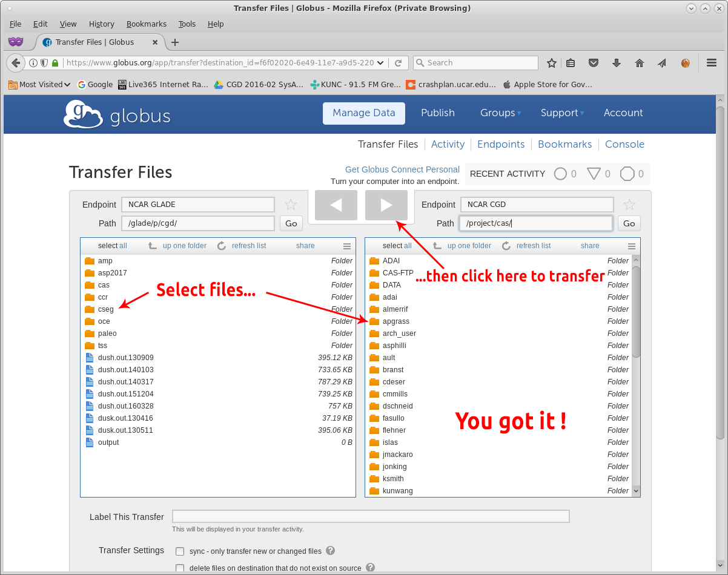
Task: Click Firefox home toolbar icon
Action: click(x=639, y=63)
